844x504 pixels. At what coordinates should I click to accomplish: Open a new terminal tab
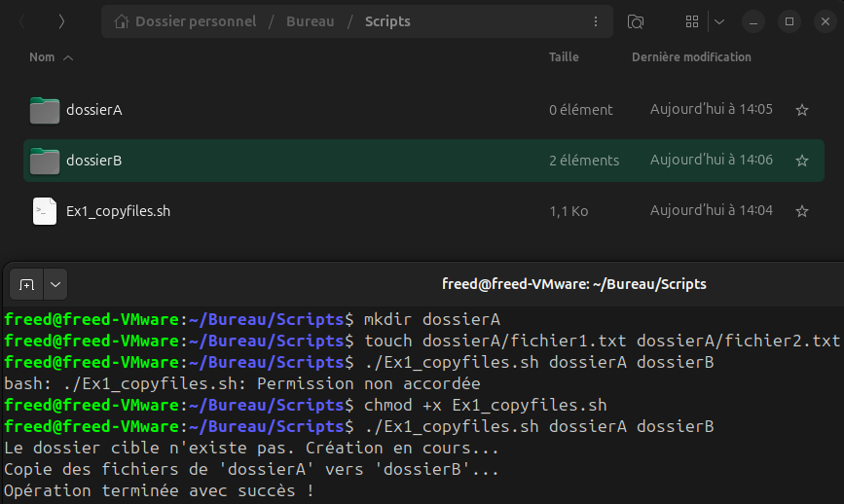coord(26,285)
